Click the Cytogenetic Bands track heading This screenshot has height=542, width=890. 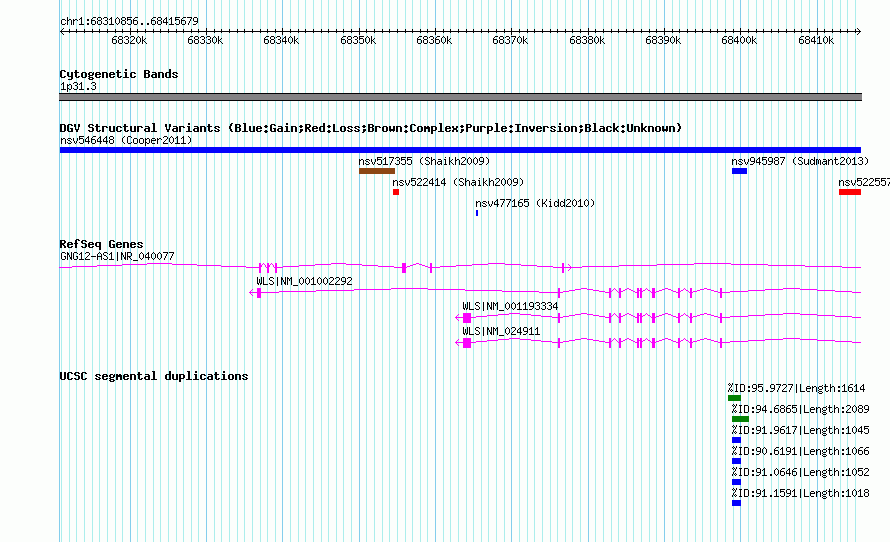pos(119,74)
